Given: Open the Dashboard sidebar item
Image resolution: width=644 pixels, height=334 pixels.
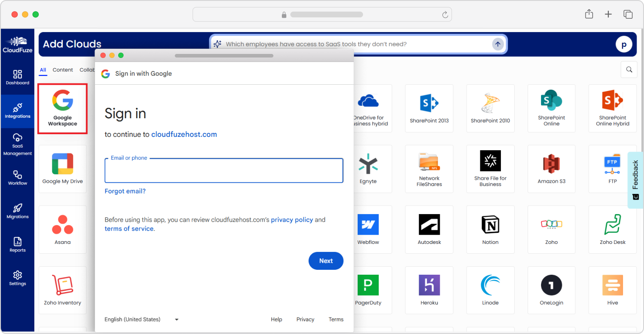Looking at the screenshot, I should point(17,77).
